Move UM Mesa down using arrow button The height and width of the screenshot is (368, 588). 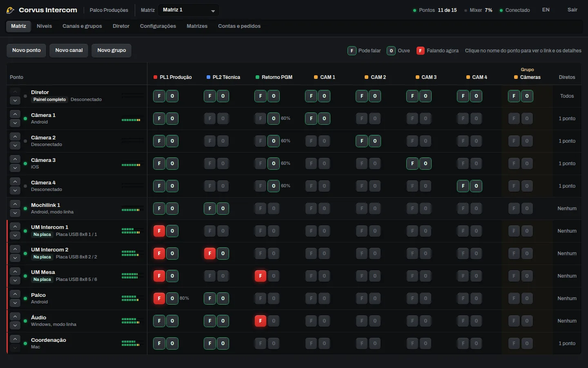pyautogui.click(x=15, y=280)
